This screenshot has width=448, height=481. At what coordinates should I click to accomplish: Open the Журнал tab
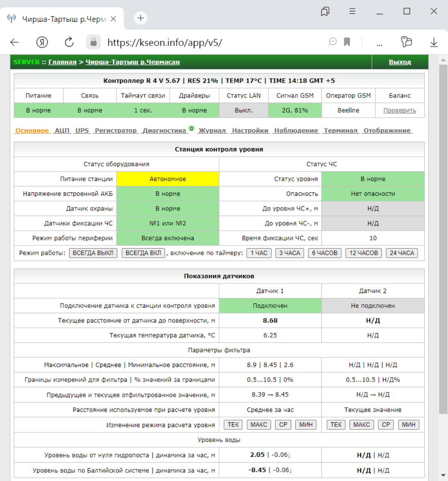coord(212,130)
